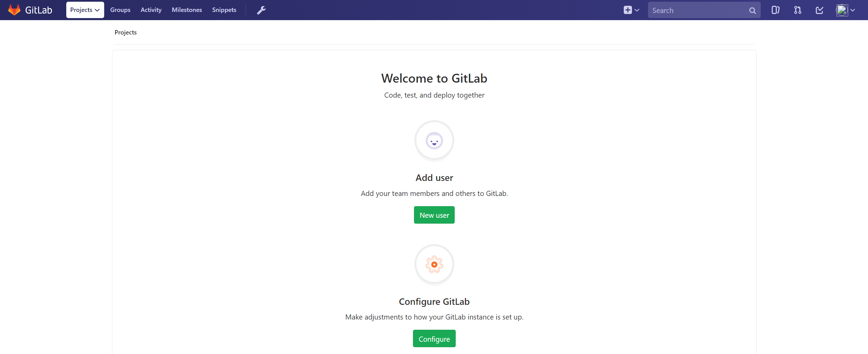Viewport: 868px width, 354px height.
Task: Click the Configure GitLab gear illustration
Action: [x=434, y=265]
